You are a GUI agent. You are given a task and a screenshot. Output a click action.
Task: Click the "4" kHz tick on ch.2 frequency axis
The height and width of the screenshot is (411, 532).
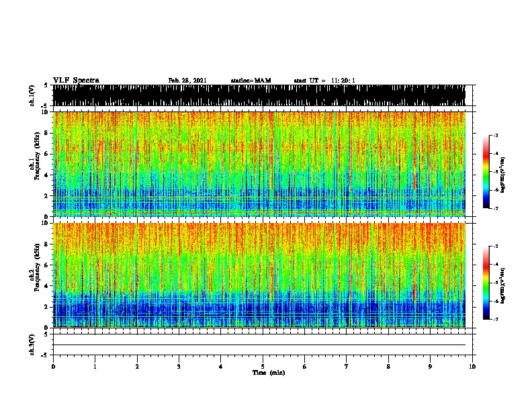click(x=47, y=286)
